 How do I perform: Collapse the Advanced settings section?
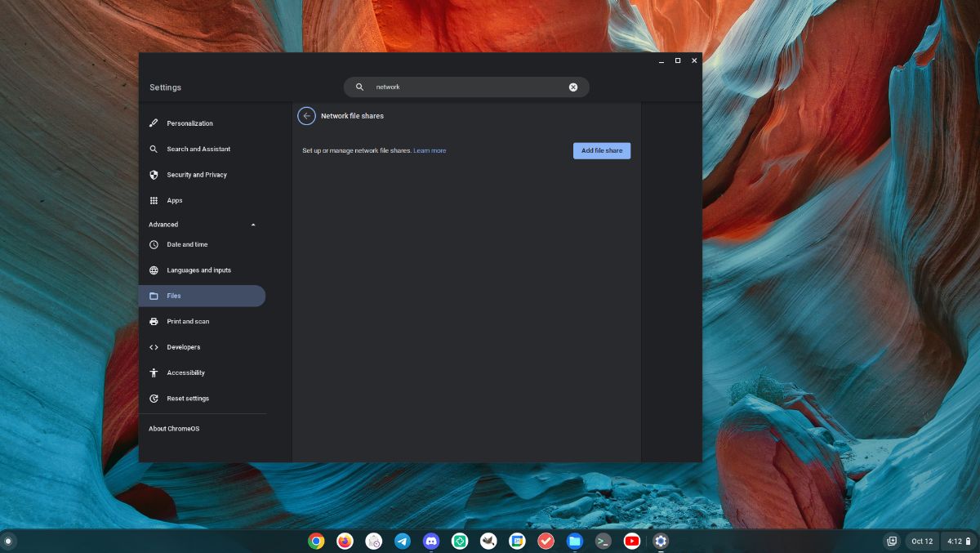(x=253, y=224)
